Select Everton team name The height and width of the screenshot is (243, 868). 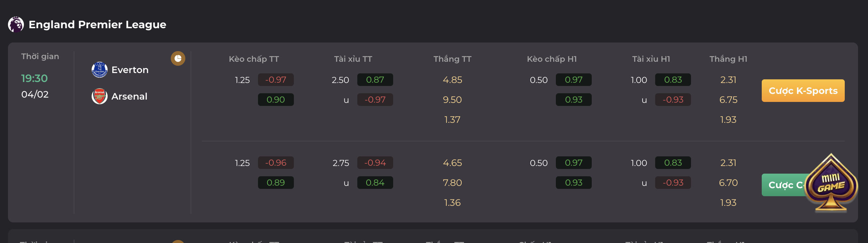pyautogui.click(x=130, y=70)
